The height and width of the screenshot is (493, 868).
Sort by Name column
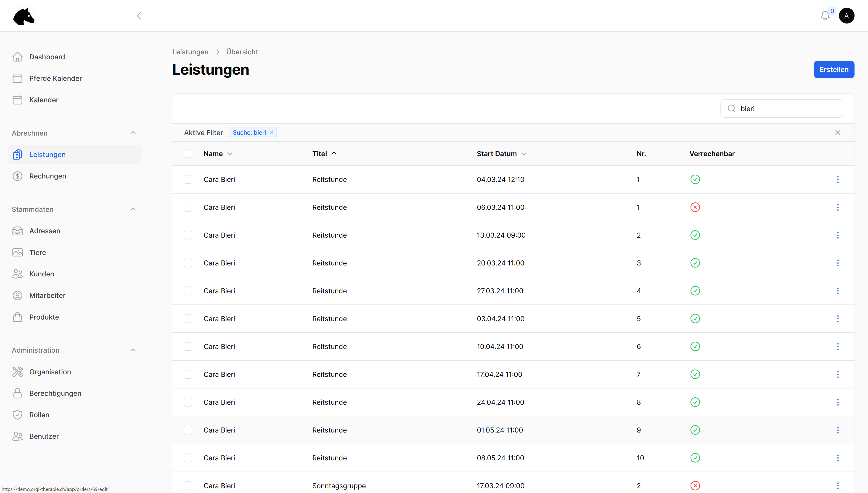[x=218, y=154]
